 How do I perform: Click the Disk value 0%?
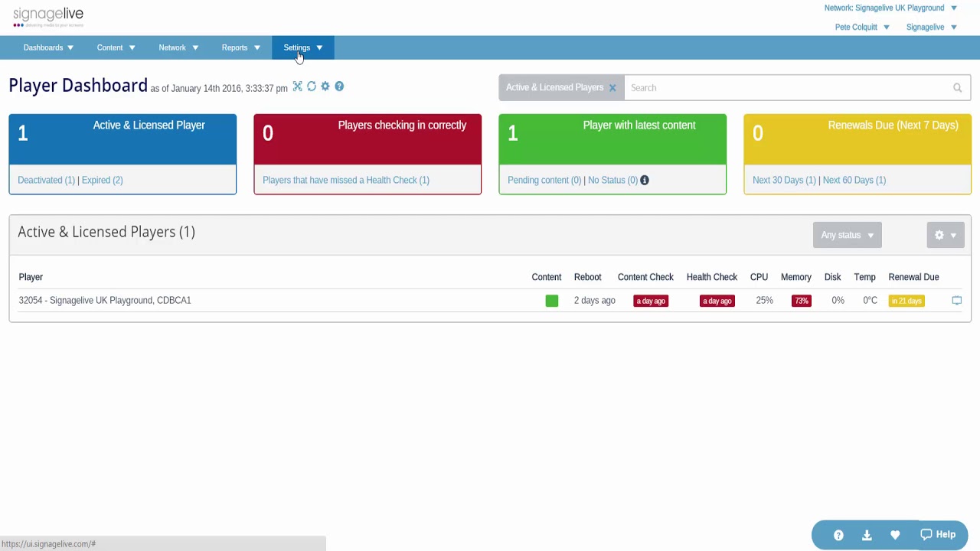point(838,300)
